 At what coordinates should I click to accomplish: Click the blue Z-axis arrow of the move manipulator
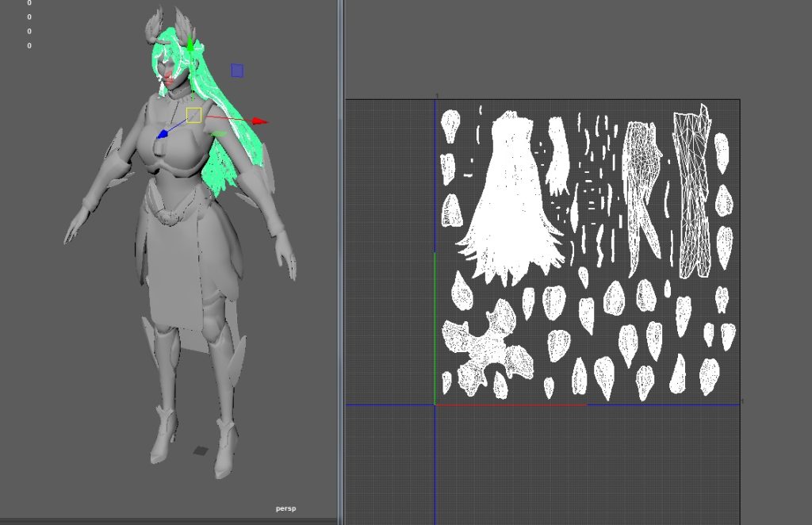click(163, 134)
